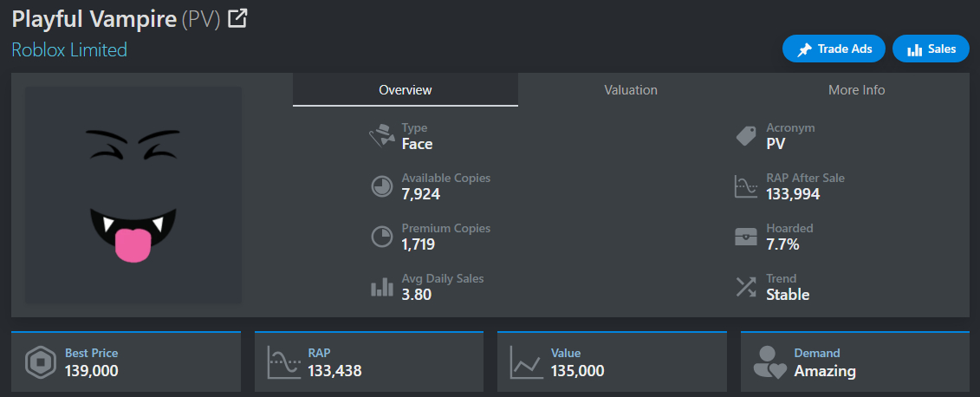Viewport: 980px width, 397px height.
Task: Click the Playful Vampire face thumbnail
Action: coord(133,195)
